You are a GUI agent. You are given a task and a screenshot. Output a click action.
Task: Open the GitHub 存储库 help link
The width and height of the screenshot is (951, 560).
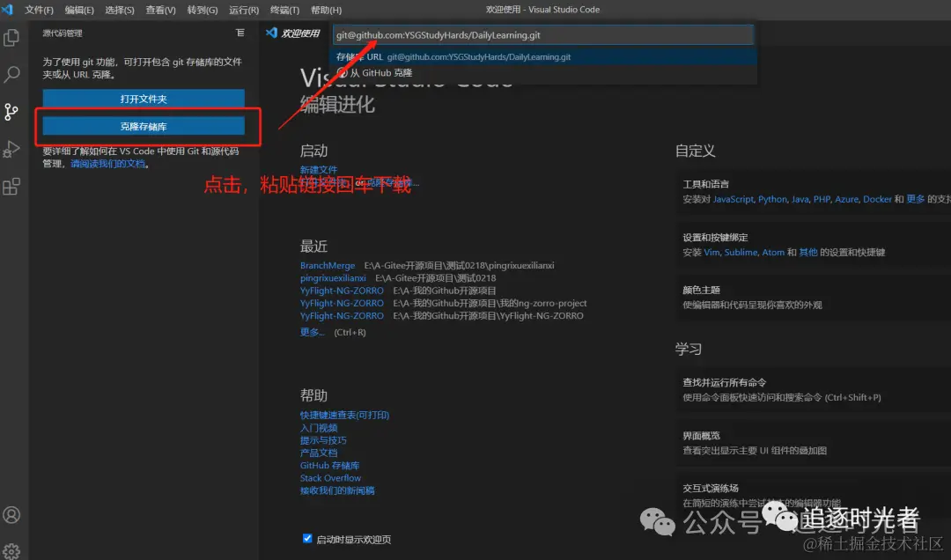(x=329, y=466)
